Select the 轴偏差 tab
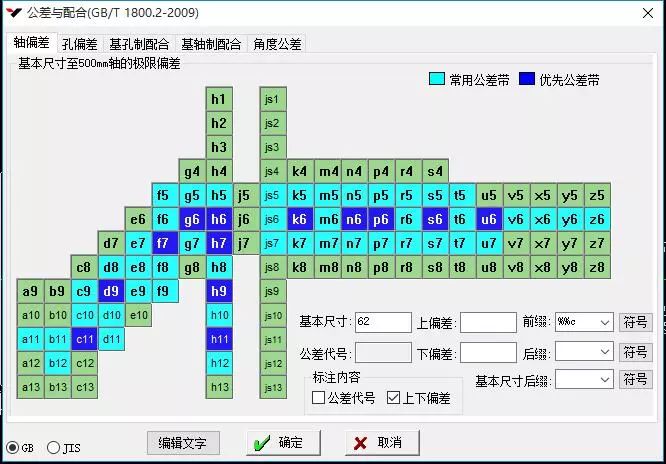 pos(31,42)
